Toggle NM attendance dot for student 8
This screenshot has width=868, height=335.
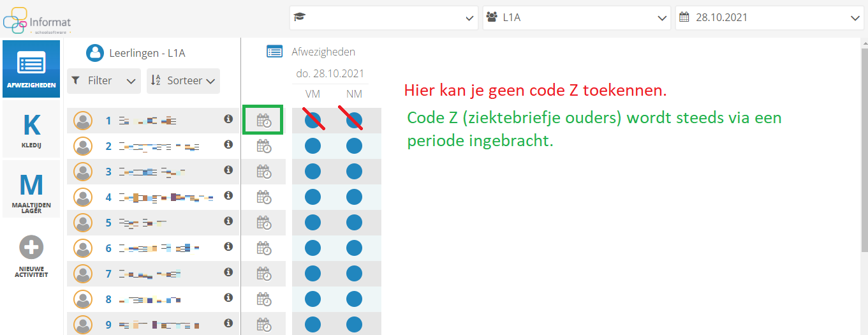coord(354,299)
